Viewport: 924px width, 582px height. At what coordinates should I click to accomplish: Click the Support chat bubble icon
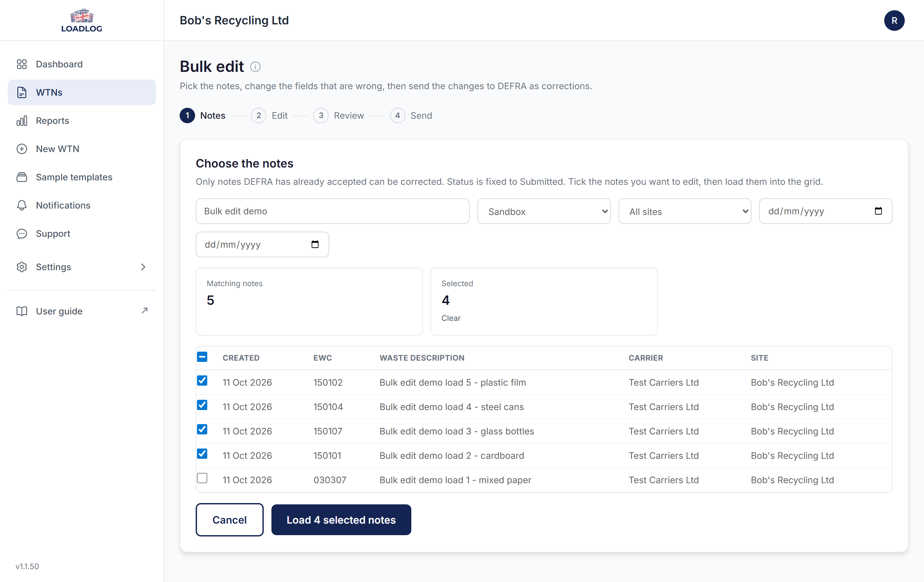[22, 234]
